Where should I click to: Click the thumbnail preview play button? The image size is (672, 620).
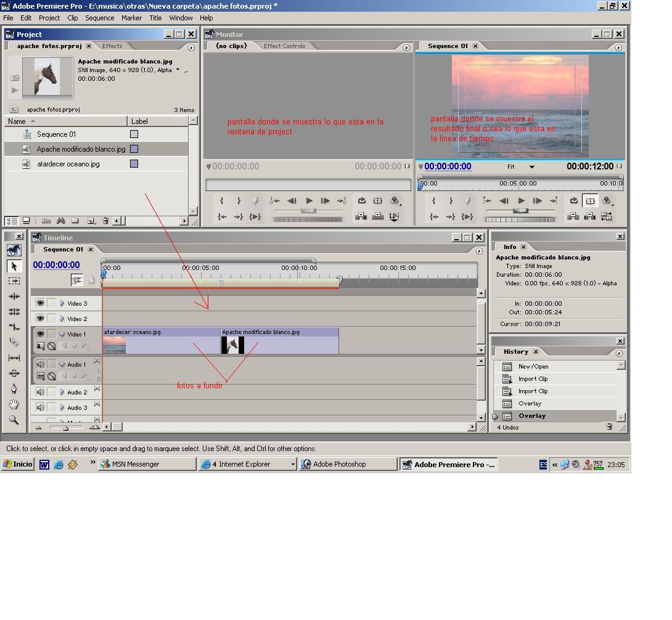(15, 90)
